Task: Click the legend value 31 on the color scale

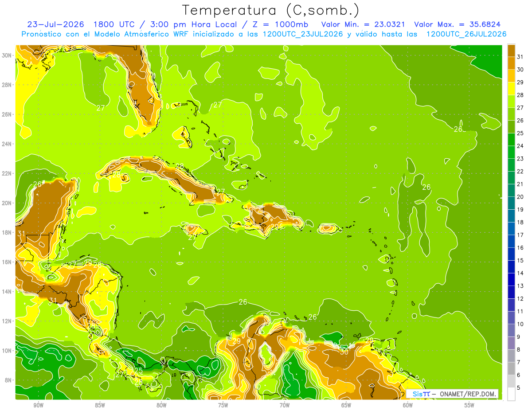Action: [520, 56]
